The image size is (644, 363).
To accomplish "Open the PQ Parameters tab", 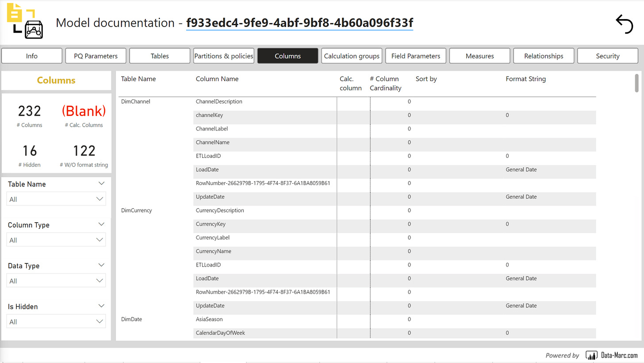I will [x=96, y=56].
